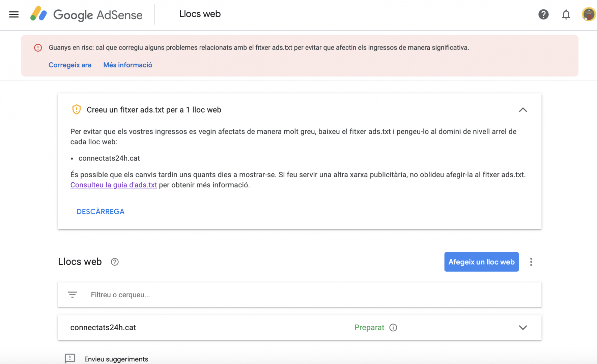This screenshot has width=597, height=364.
Task: Click Envieu suggeriments feedback link
Action: point(116,359)
